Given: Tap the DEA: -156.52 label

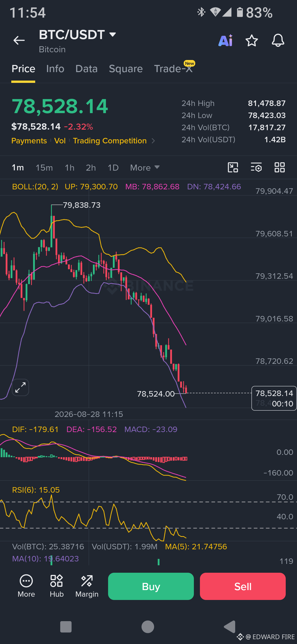Looking at the screenshot, I should click(92, 429).
